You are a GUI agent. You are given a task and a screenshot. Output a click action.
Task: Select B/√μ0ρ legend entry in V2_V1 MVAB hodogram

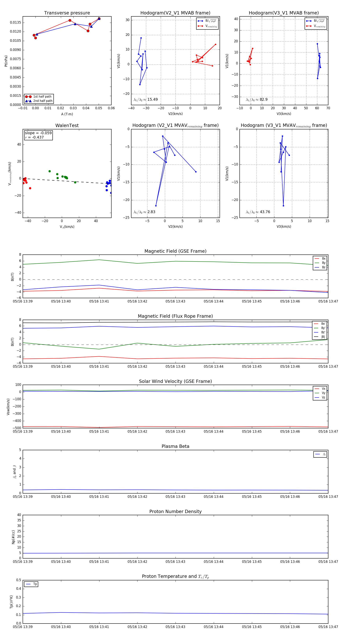[x=207, y=21]
